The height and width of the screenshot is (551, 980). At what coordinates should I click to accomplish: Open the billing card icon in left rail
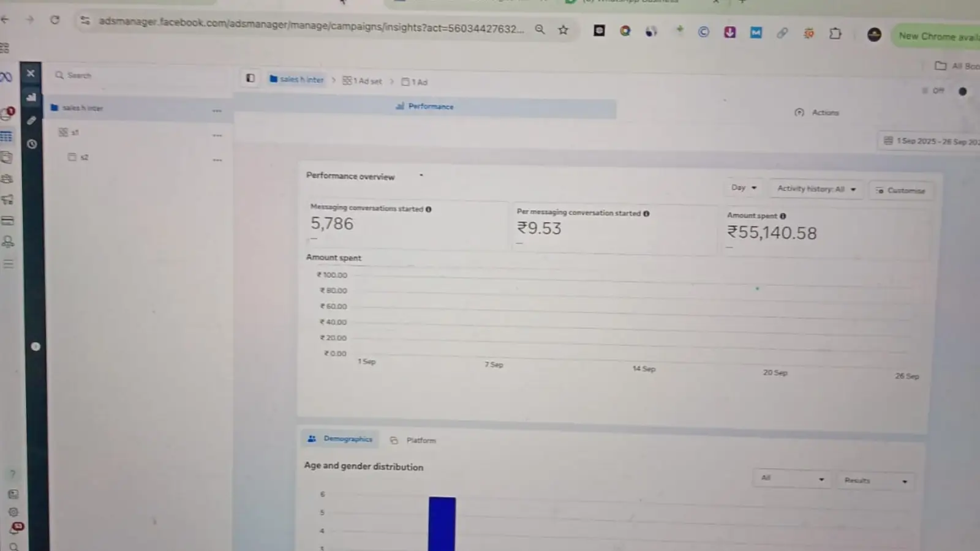(x=7, y=221)
